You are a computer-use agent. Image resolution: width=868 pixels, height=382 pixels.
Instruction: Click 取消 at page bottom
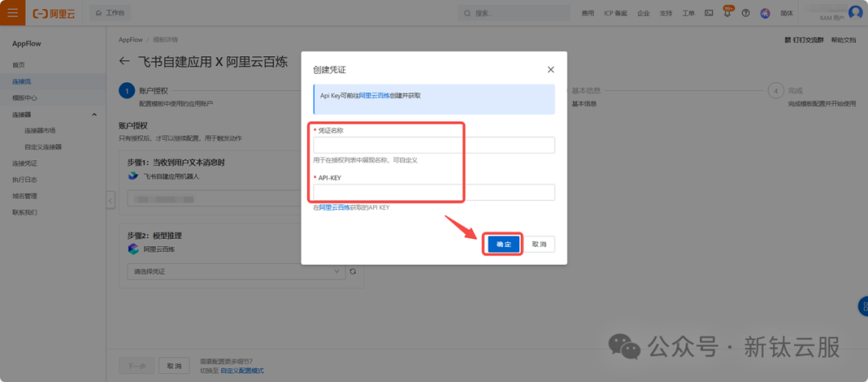[x=174, y=366]
